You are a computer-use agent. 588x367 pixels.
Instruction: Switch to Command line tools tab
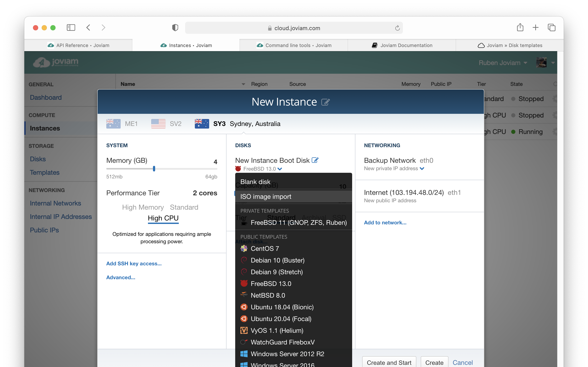pos(294,45)
